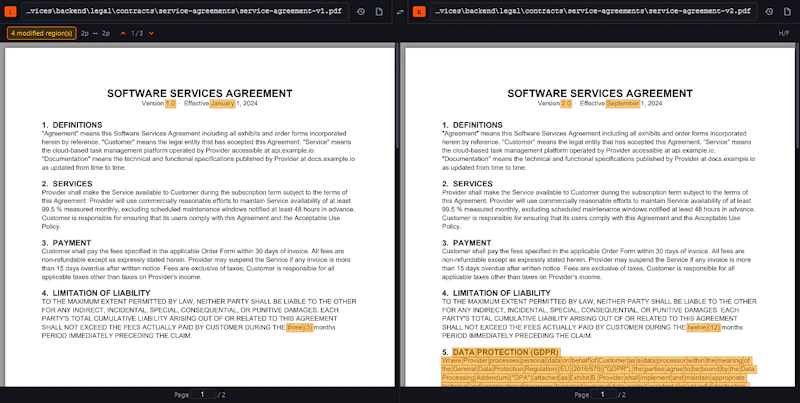Click '1. DEFINITIONS' heading in right document

[x=472, y=125]
